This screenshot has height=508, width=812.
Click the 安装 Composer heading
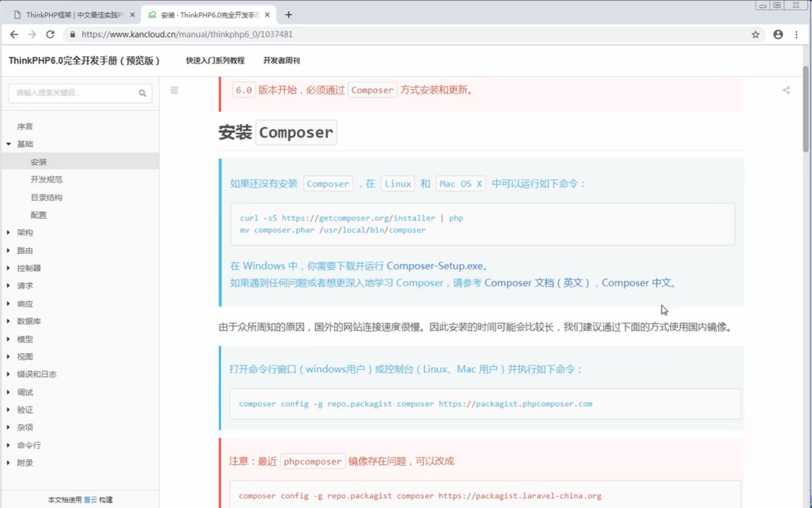pos(277,132)
